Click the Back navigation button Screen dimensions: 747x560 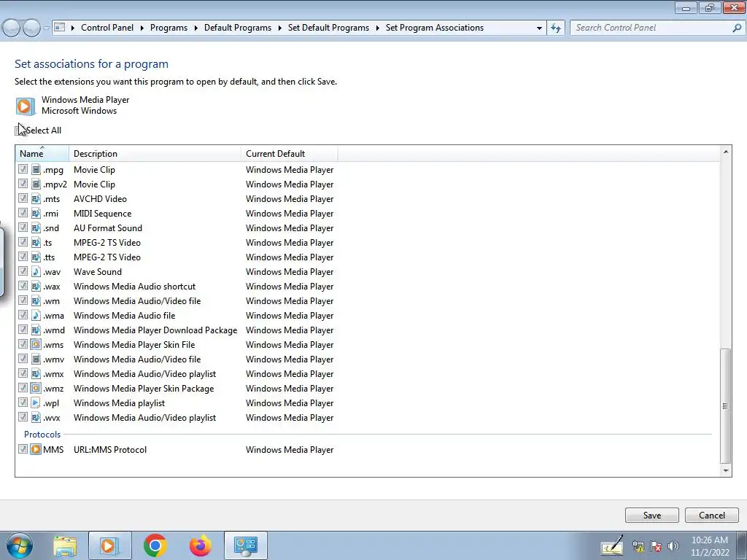click(x=12, y=28)
